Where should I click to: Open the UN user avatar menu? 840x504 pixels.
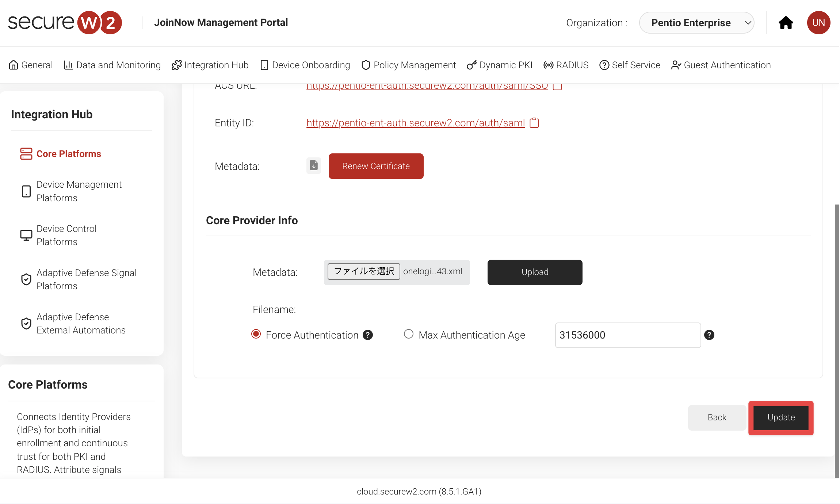[x=818, y=23]
